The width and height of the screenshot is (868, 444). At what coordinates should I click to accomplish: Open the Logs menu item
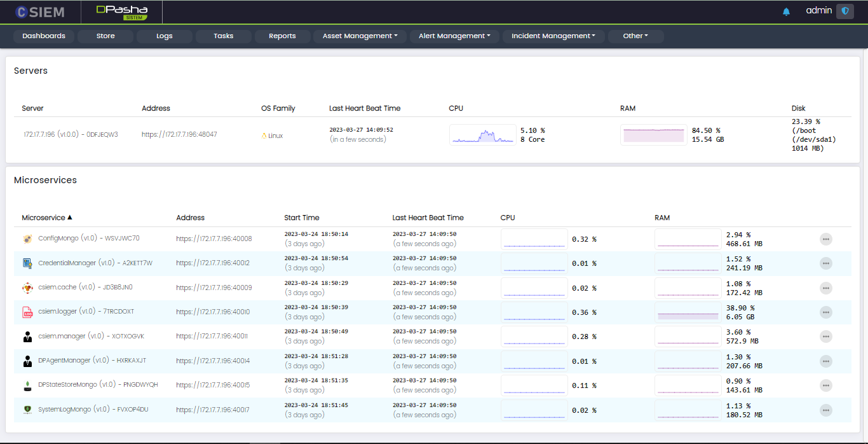(165, 36)
